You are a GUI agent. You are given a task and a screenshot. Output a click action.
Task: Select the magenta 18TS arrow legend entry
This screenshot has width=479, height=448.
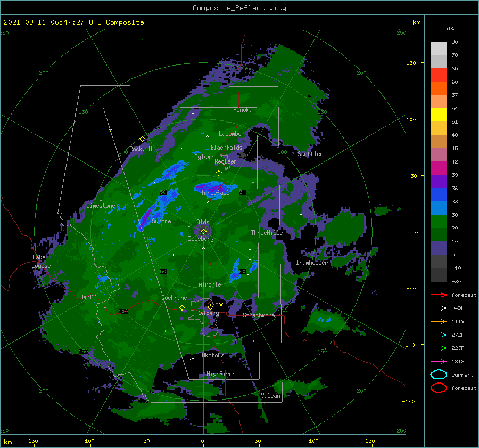pyautogui.click(x=439, y=362)
